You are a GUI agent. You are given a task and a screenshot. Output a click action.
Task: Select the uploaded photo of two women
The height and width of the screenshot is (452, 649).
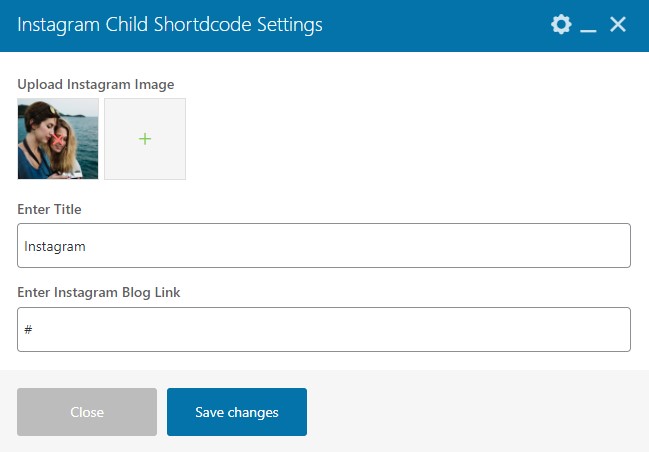click(58, 139)
